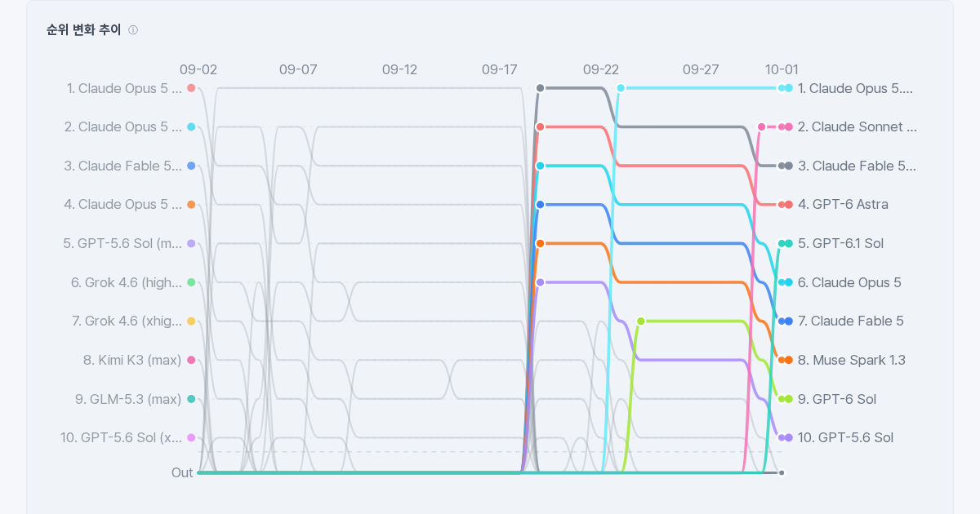
Task: Click the green entry point on the rank 7 line
Action: coord(640,321)
